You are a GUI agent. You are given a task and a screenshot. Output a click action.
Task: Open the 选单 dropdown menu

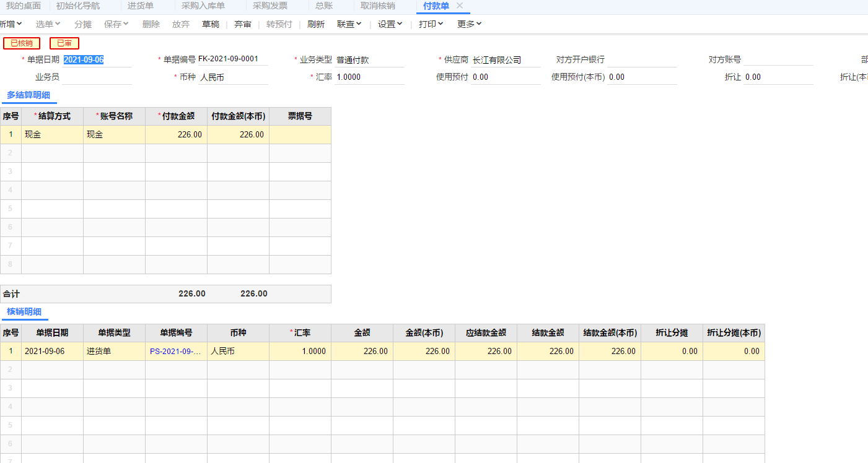tap(48, 24)
